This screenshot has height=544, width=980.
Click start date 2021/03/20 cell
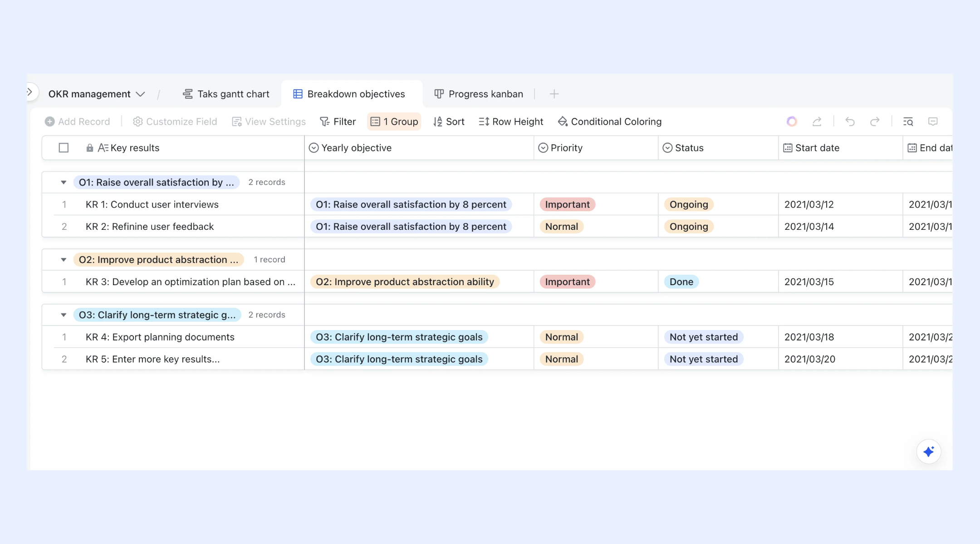click(x=841, y=359)
